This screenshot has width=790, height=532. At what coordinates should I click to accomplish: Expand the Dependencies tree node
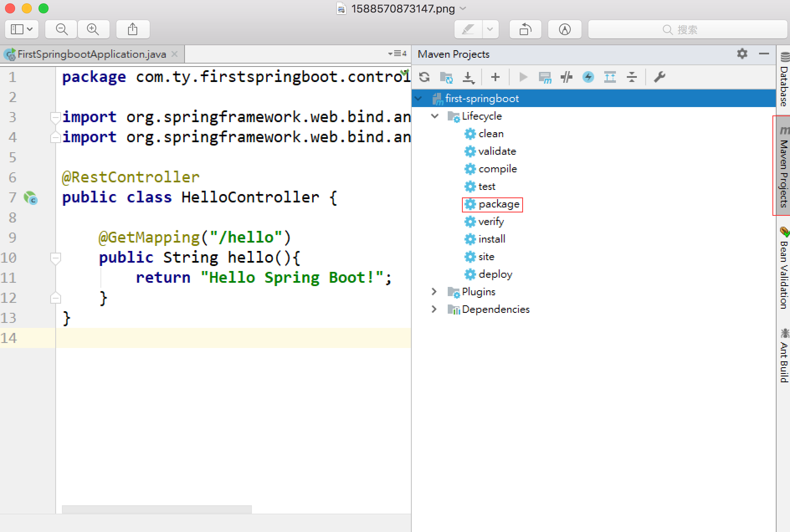click(x=434, y=309)
